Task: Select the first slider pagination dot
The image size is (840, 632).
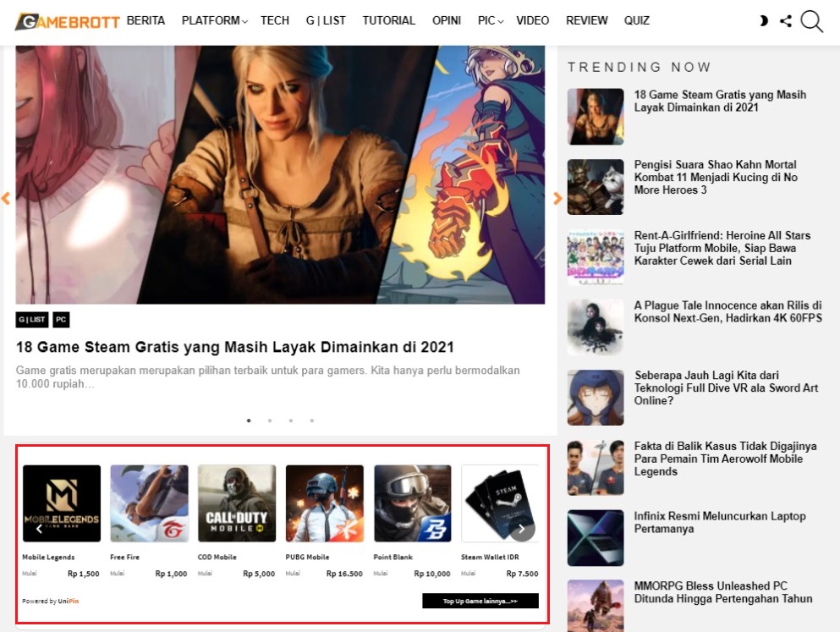Action: 249,420
